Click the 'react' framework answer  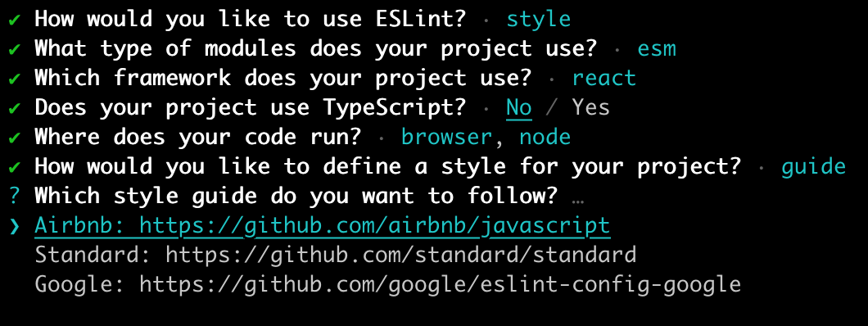coord(604,78)
